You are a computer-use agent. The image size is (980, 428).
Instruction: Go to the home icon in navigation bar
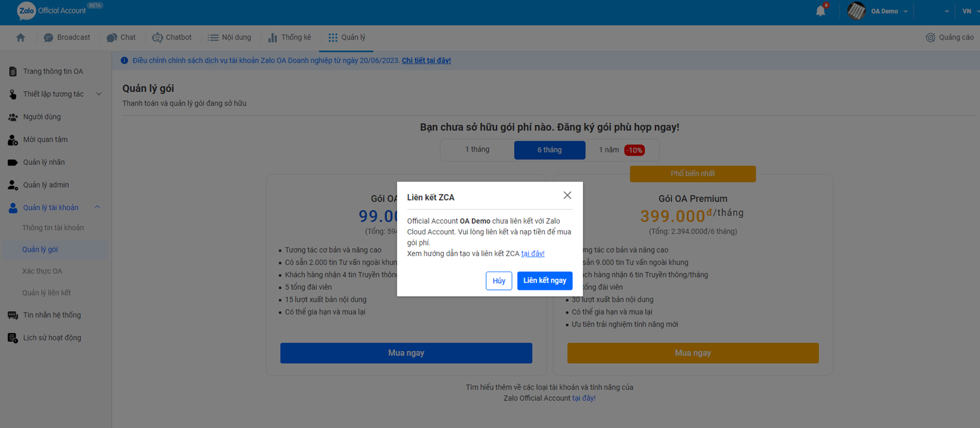[21, 37]
